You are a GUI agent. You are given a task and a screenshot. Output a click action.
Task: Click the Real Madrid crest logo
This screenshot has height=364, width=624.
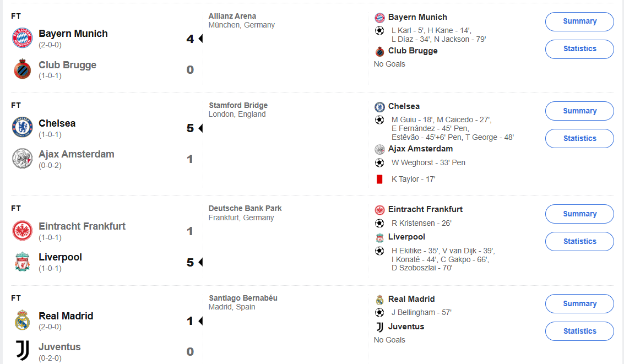pos(23,320)
